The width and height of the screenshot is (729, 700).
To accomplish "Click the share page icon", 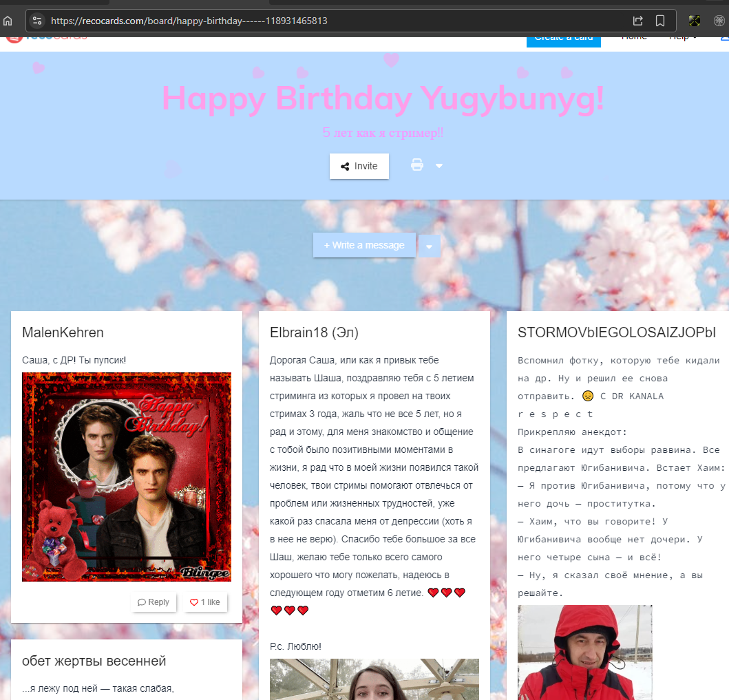I will [x=638, y=21].
